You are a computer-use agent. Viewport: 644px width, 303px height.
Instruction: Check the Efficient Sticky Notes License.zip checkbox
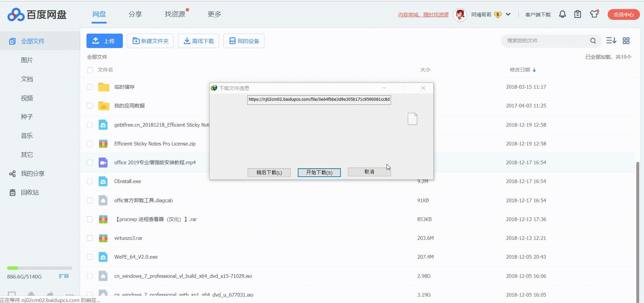pos(90,144)
